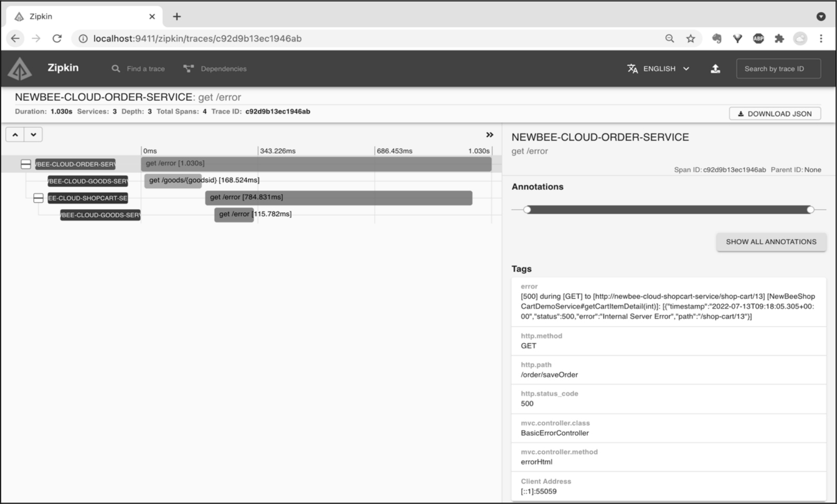Viewport: 837px width, 504px height.
Task: Click the SHOW ALL ANNOTATIONS button
Action: [771, 242]
